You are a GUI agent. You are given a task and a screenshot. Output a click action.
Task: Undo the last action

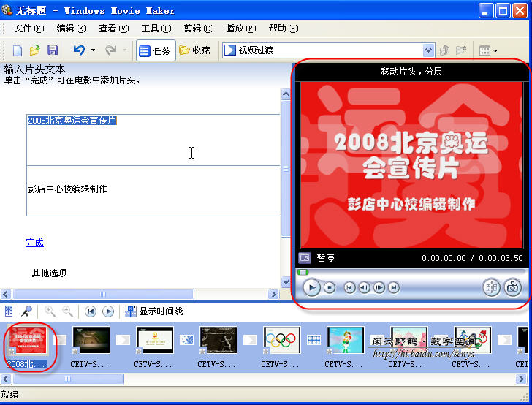[x=79, y=50]
